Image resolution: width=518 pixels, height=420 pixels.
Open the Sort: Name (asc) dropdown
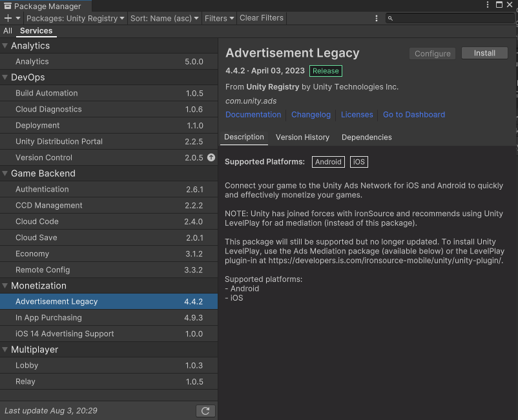click(x=164, y=19)
